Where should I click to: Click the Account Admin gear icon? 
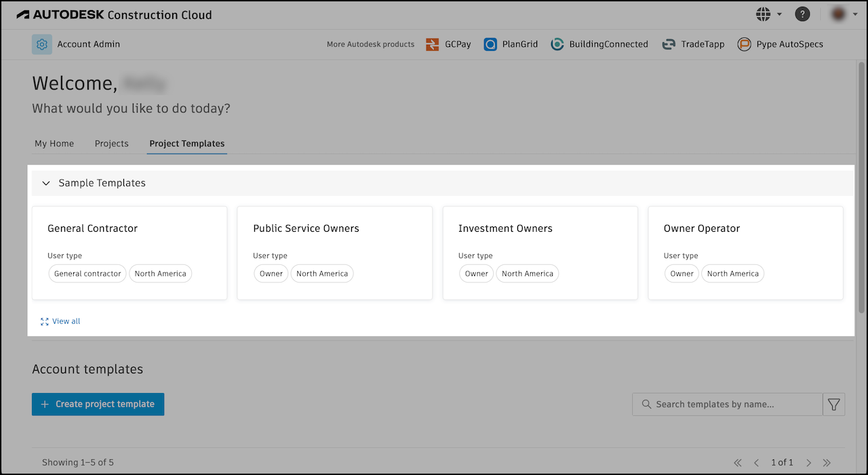pos(42,44)
